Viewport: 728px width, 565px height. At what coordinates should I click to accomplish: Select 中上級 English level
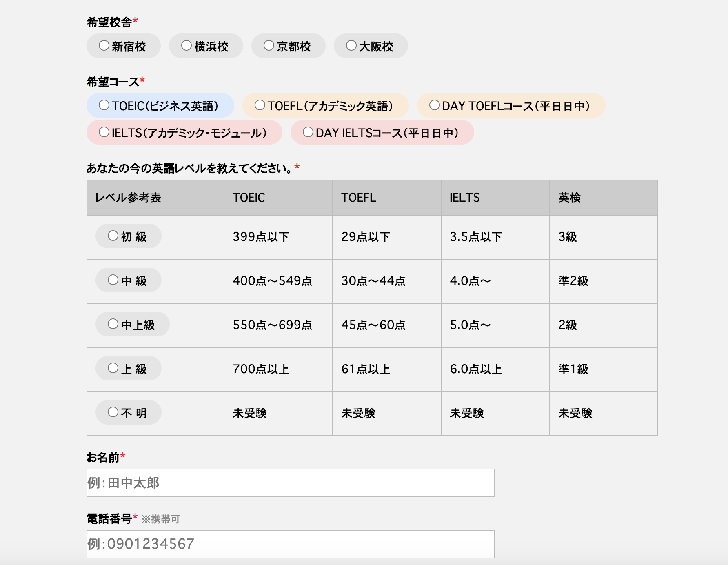[x=113, y=324]
